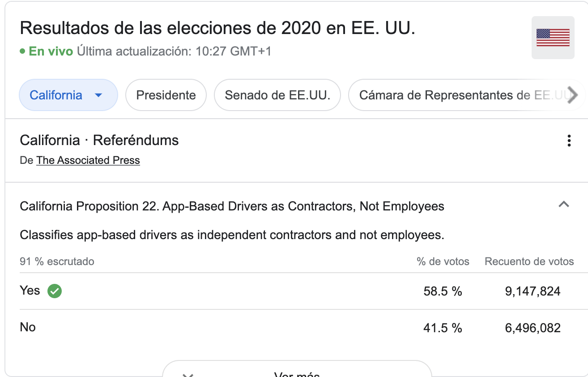Open the three-dot more options menu
The height and width of the screenshot is (377, 588).
pos(569,141)
